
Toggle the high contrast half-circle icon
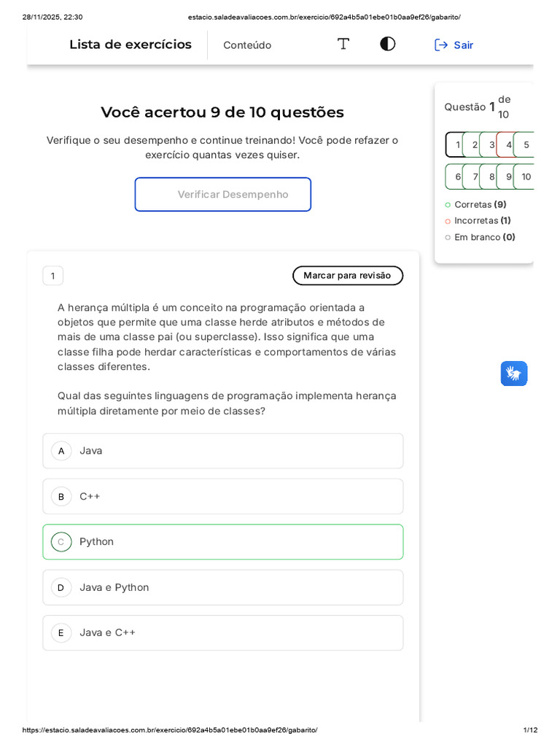point(388,44)
